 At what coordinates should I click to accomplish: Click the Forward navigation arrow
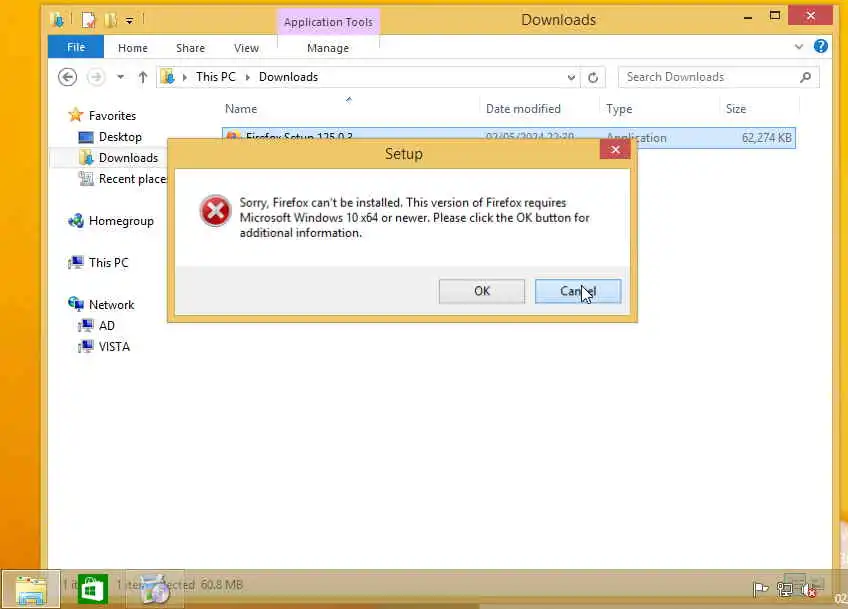pos(96,77)
